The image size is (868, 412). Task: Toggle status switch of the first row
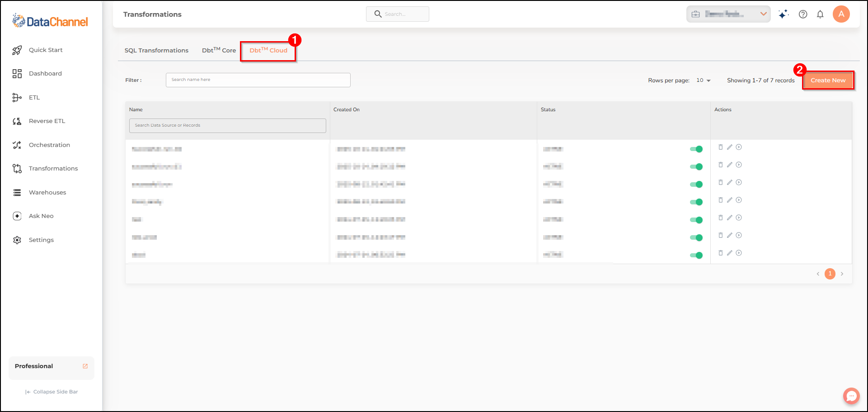696,149
